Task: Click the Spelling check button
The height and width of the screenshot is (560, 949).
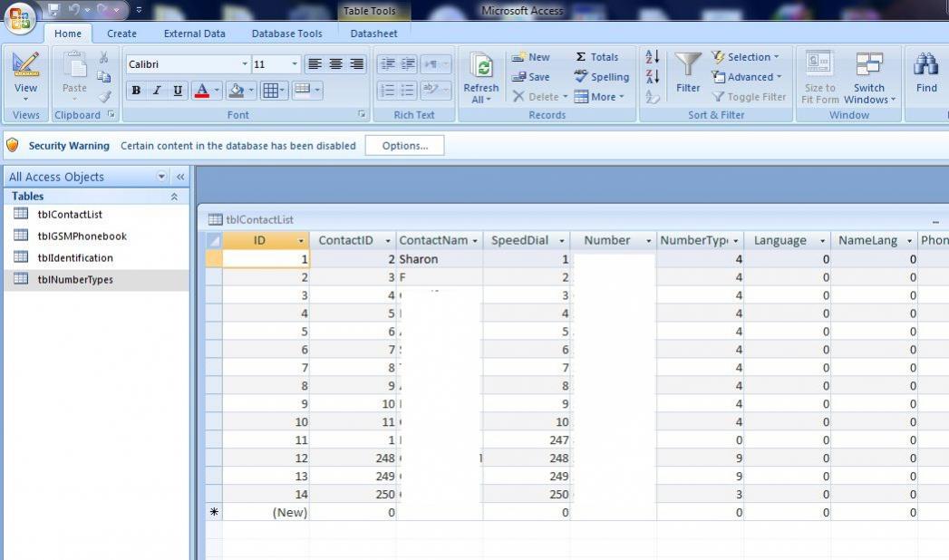Action: [602, 77]
